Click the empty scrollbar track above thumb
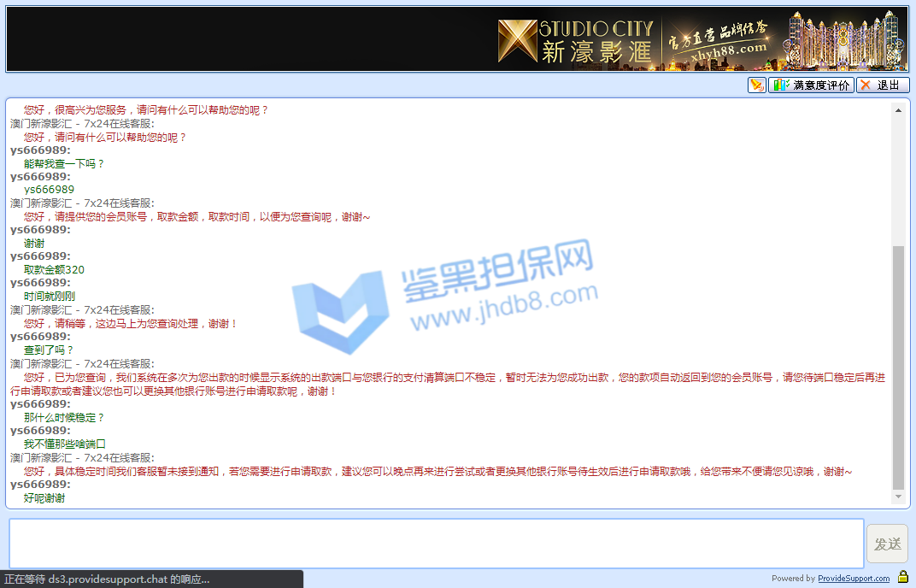 pyautogui.click(x=898, y=179)
